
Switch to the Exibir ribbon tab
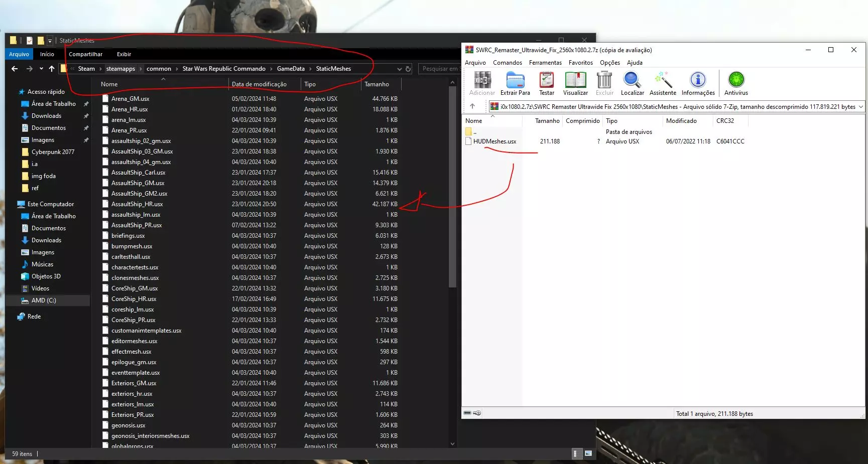point(124,54)
